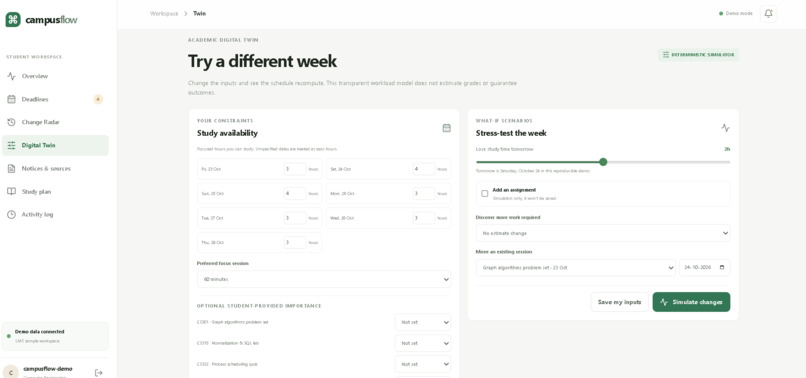Viewport: 806px width, 378px height.
Task: Enable the Add an assignment checkbox
Action: coord(485,193)
